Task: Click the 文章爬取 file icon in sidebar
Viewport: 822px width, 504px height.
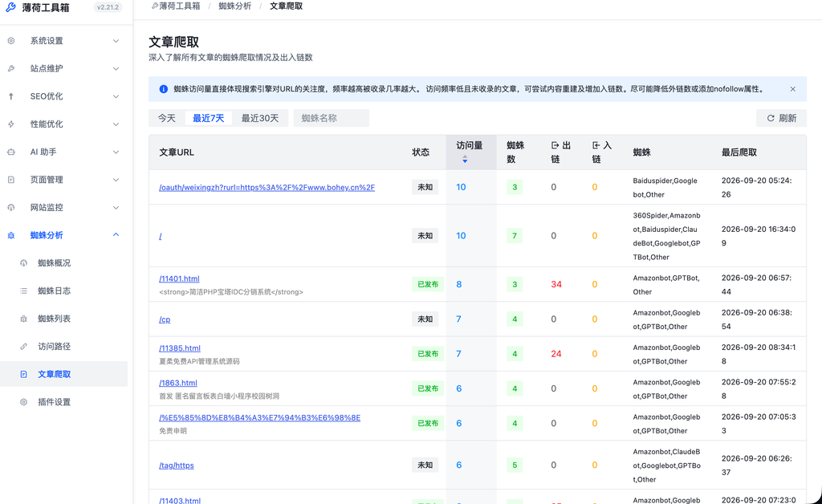Action: 23,374
